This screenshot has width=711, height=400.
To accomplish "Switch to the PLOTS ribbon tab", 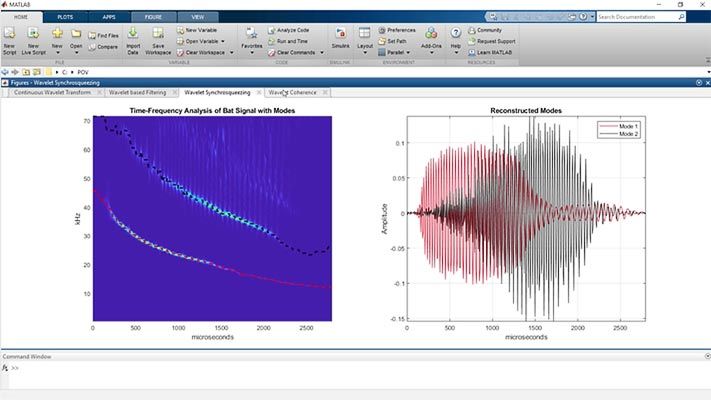I will tap(65, 17).
